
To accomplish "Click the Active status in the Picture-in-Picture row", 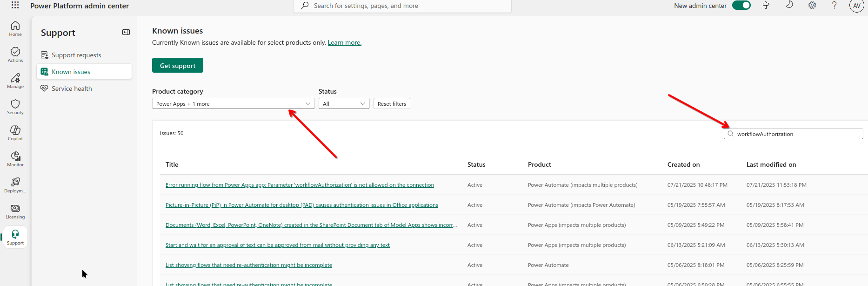I will 475,205.
